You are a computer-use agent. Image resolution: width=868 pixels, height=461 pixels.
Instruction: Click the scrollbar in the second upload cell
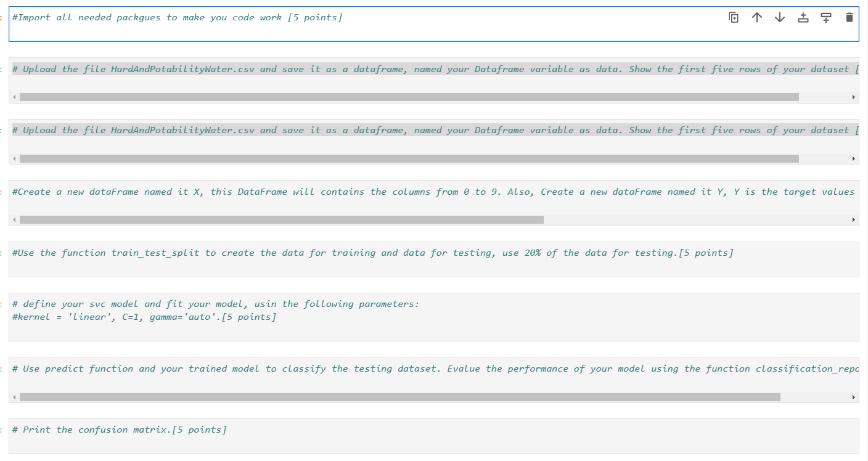(407, 158)
